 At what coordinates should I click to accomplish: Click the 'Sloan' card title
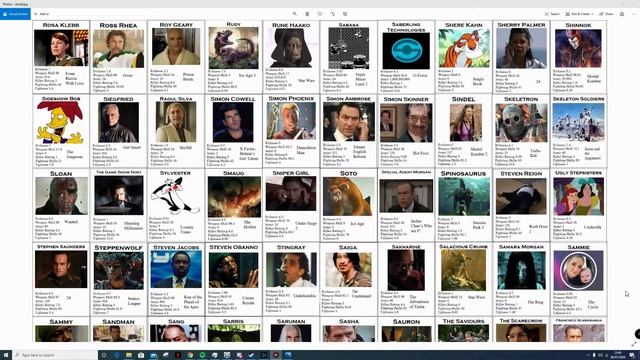(x=61, y=173)
